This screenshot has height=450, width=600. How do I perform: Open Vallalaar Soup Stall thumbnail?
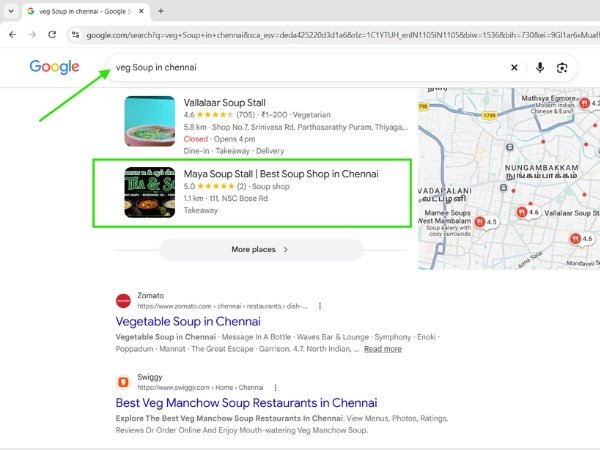coord(150,121)
